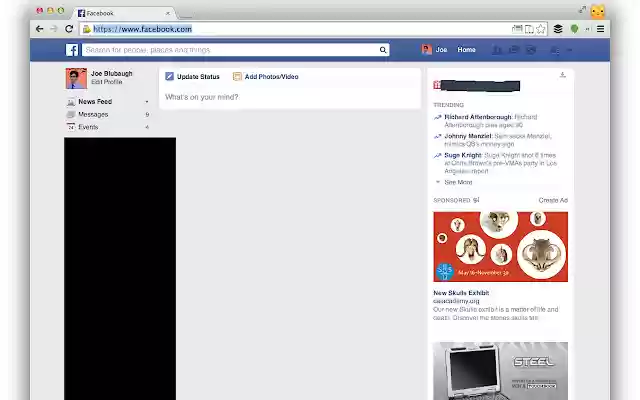Click the green balloon extension icon

point(574,29)
